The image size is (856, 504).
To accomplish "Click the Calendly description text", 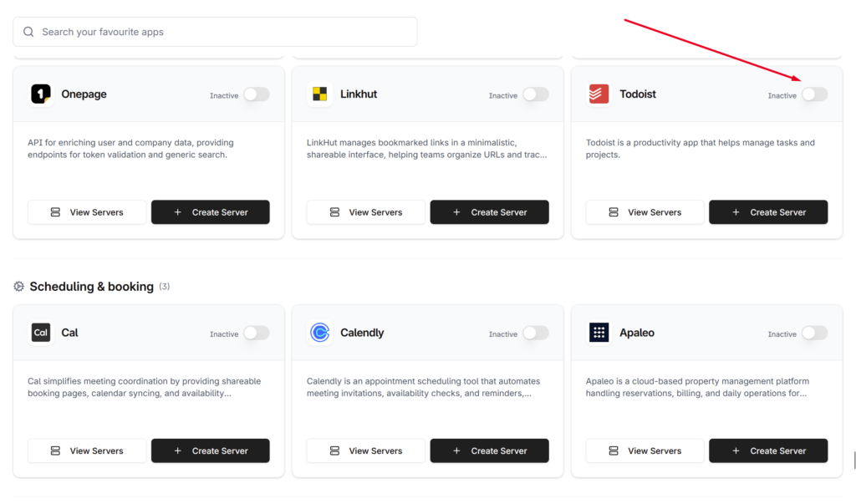I will tap(423, 387).
